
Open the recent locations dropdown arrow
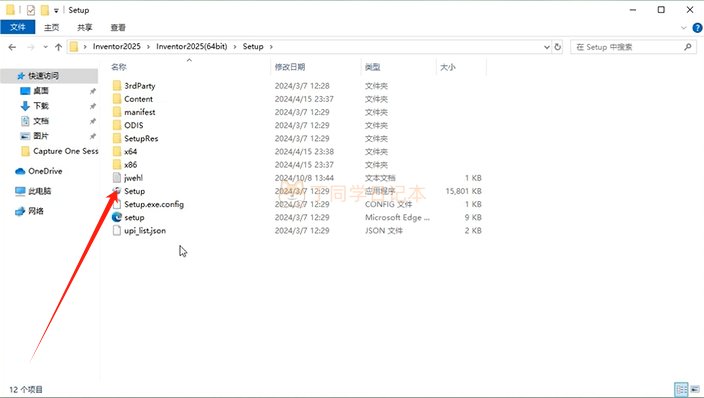(x=45, y=47)
